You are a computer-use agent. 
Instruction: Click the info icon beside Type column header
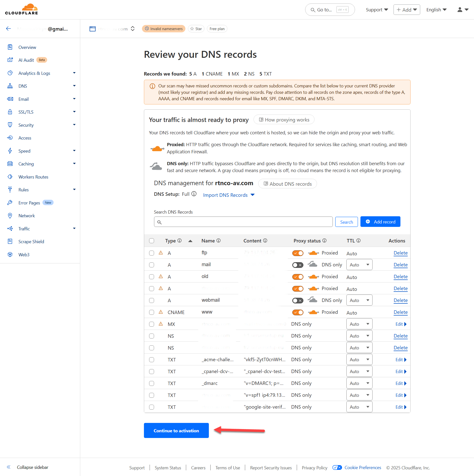coord(179,240)
